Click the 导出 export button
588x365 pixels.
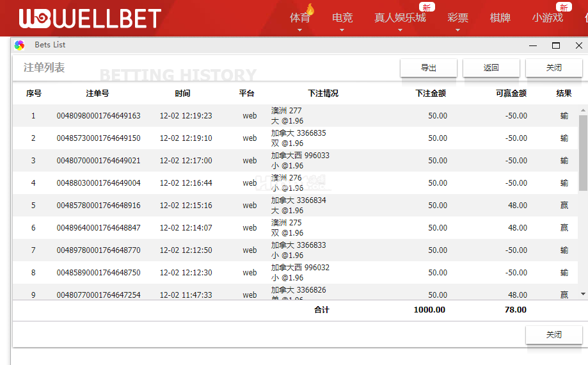pos(429,68)
